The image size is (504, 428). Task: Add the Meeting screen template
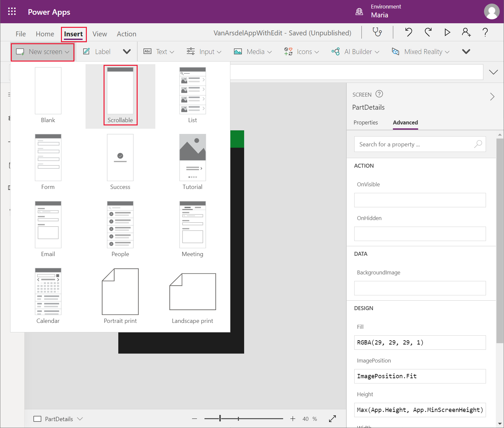193,229
